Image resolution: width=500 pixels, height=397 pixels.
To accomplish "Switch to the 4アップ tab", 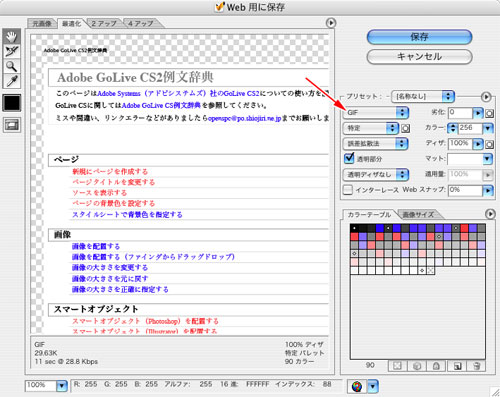I will tap(141, 23).
